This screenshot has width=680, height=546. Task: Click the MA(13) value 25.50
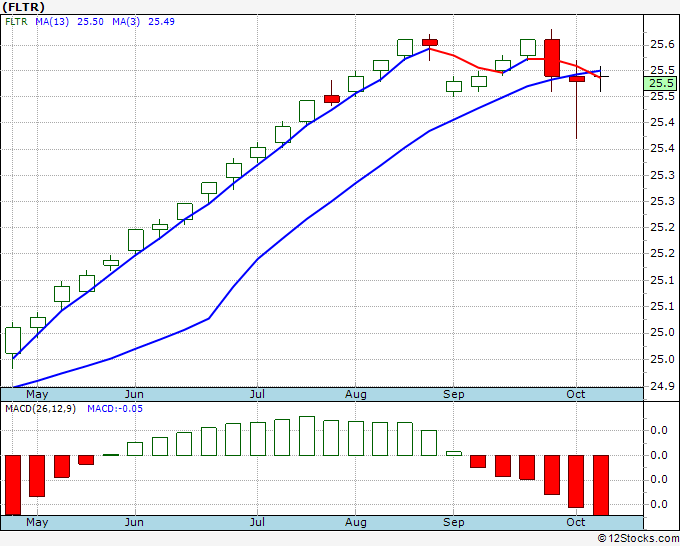click(90, 22)
